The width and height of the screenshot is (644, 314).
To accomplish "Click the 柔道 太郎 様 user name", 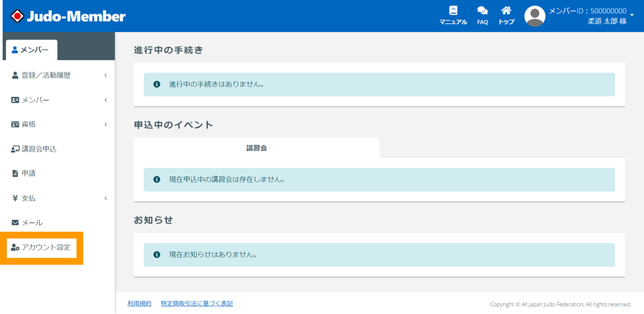I will [x=607, y=21].
